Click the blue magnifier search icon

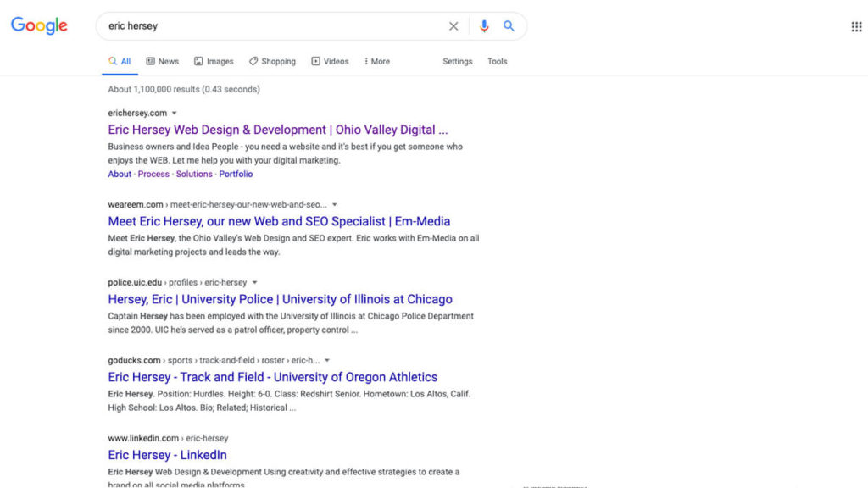pyautogui.click(x=509, y=26)
